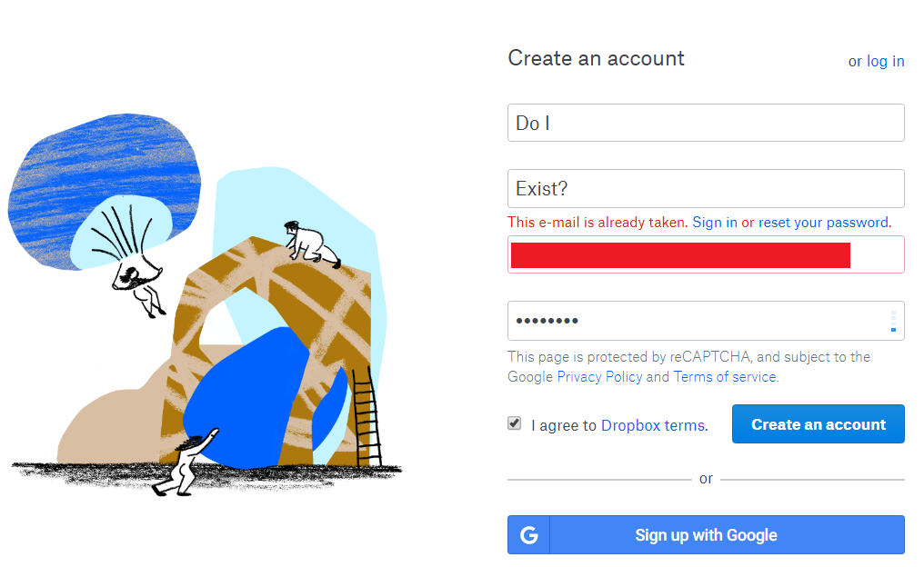Select the red-highlighted email field
The height and width of the screenshot is (567, 924).
[706, 254]
